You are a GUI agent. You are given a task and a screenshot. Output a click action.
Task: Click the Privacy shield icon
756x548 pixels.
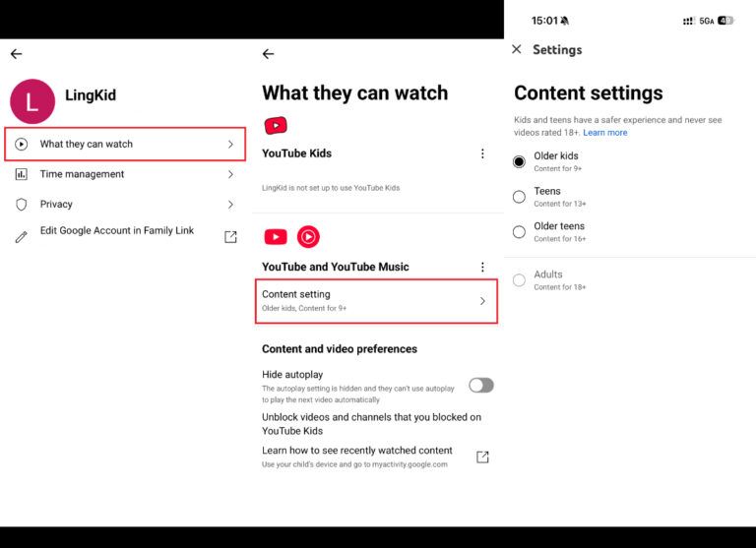tap(22, 205)
